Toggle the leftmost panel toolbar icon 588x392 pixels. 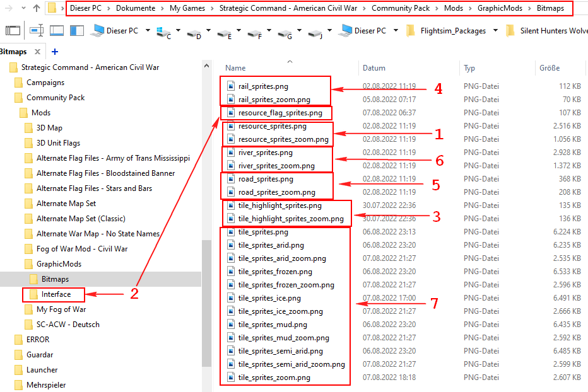[x=13, y=30]
